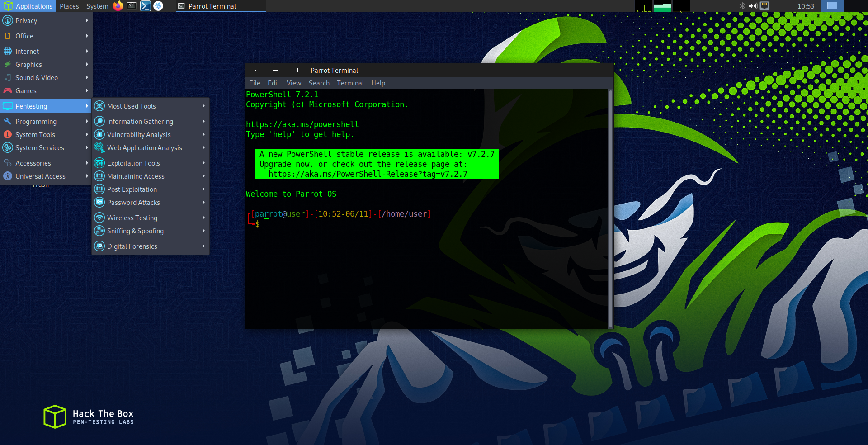Viewport: 868px width, 445px height.
Task: Open Password Attacks category
Action: [x=150, y=202]
